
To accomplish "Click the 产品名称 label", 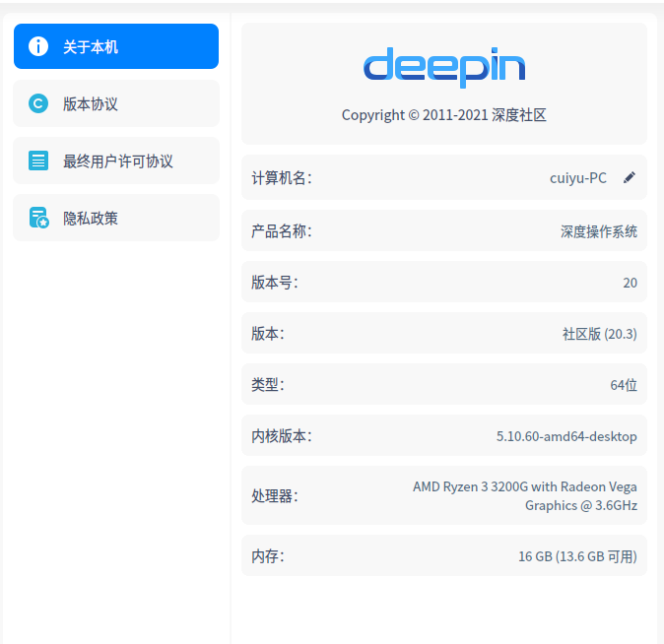I will (x=282, y=231).
